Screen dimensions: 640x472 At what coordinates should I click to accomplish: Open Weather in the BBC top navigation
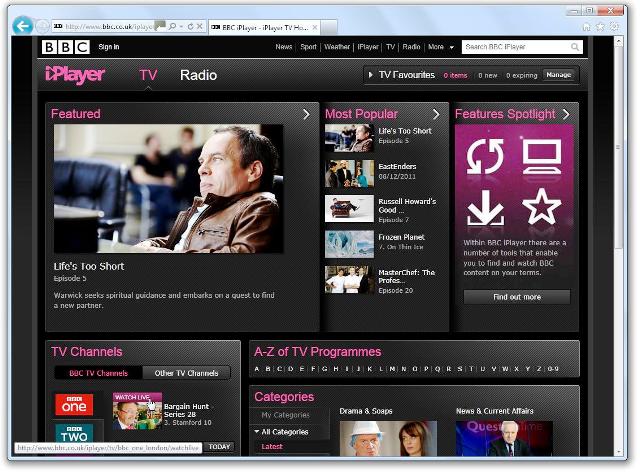click(337, 47)
